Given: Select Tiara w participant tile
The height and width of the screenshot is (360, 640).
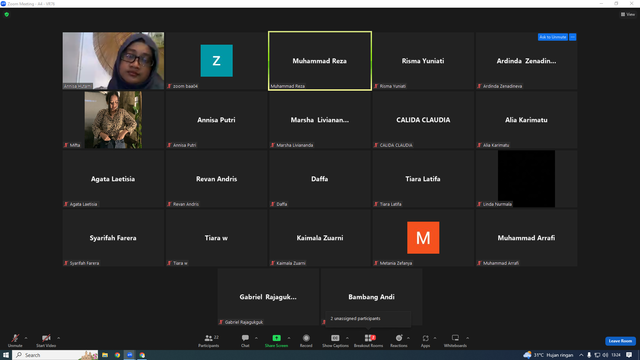Looking at the screenshot, I should [x=216, y=238].
